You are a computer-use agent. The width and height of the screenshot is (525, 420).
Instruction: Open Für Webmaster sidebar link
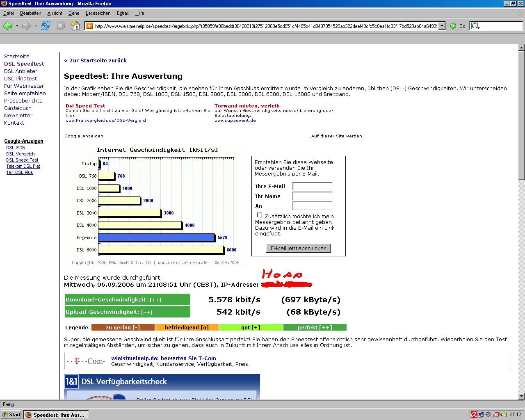(24, 86)
